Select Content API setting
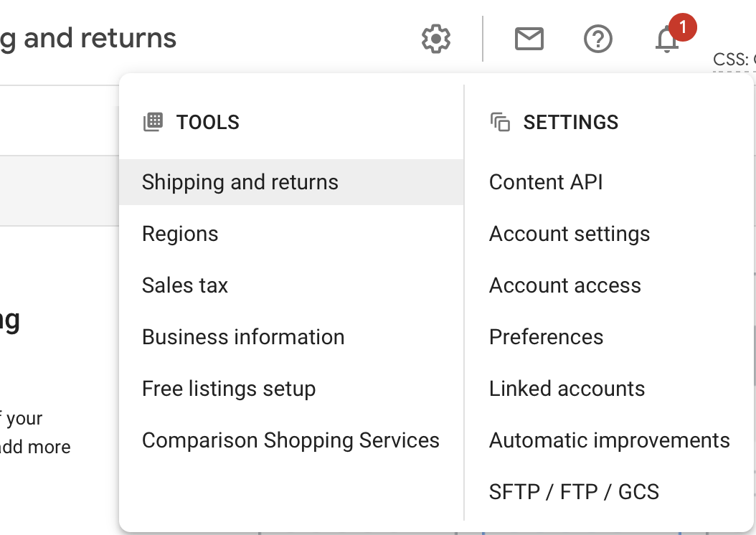The image size is (756, 535). pyautogui.click(x=546, y=182)
